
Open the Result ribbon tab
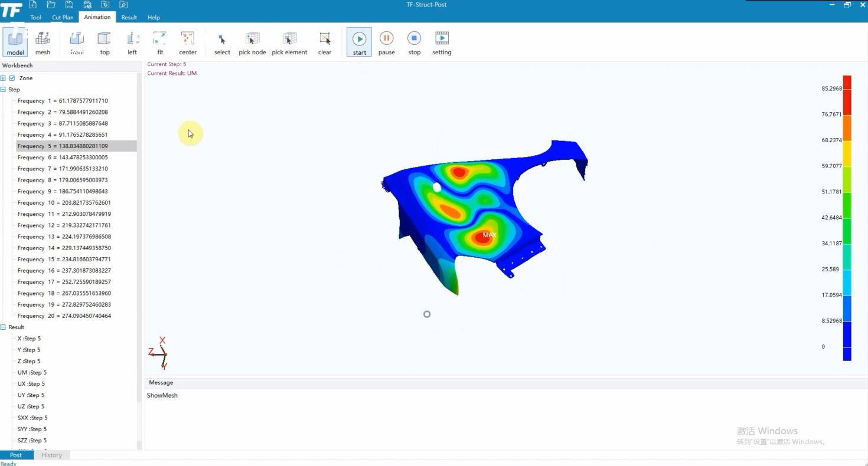coord(129,17)
